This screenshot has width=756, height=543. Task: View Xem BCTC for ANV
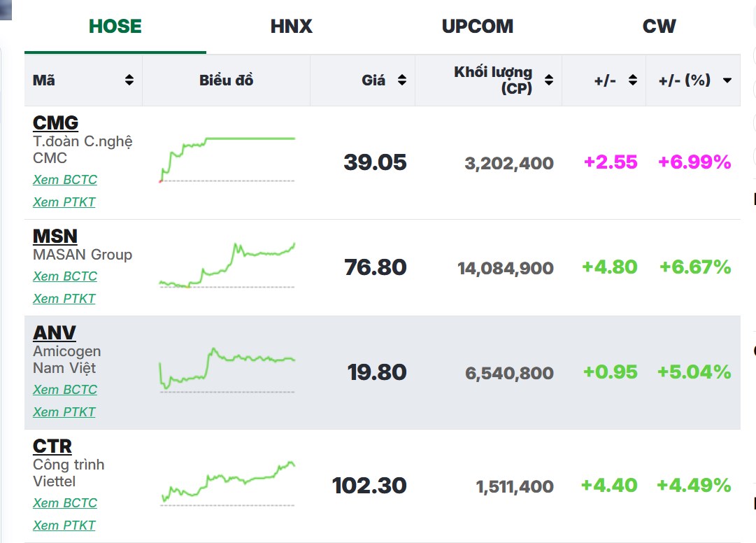tap(65, 390)
